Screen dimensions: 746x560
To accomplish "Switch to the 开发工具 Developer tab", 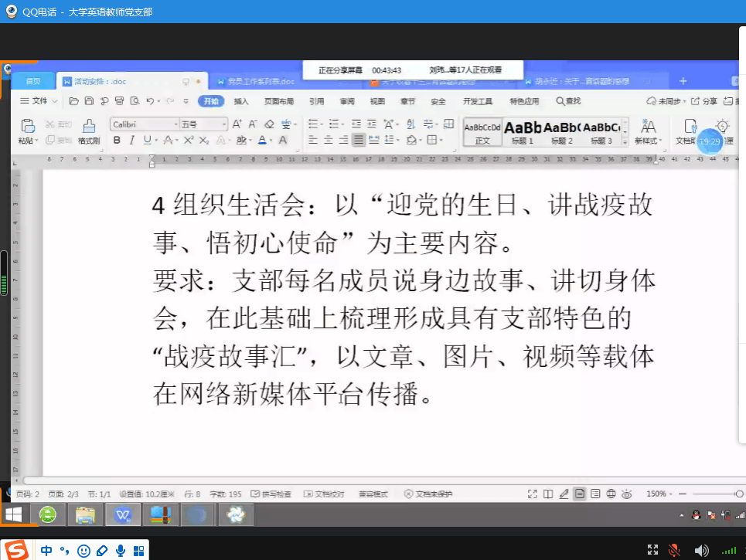I will 478,101.
